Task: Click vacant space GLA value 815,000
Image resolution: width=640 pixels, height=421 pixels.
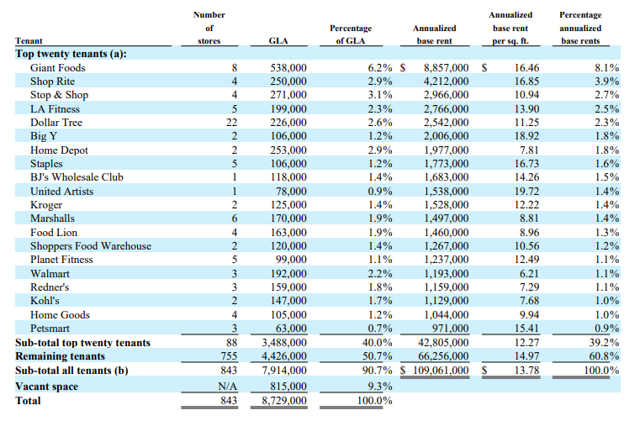Action: 288,386
